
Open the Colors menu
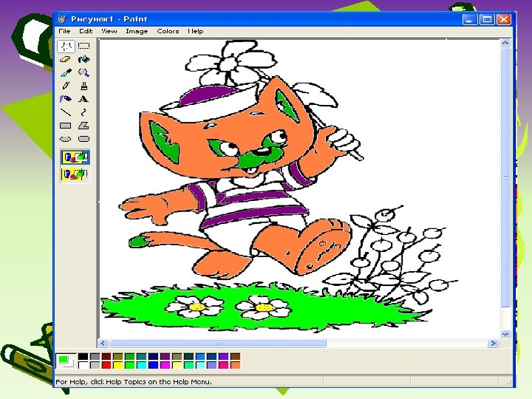coord(168,31)
